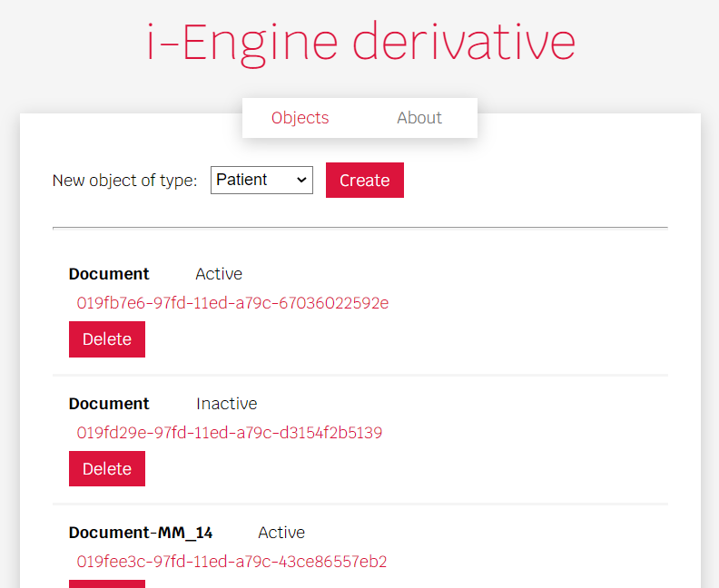Image resolution: width=719 pixels, height=588 pixels.
Task: Click the Document heading above the Inactive entry's link
Action: coord(109,404)
